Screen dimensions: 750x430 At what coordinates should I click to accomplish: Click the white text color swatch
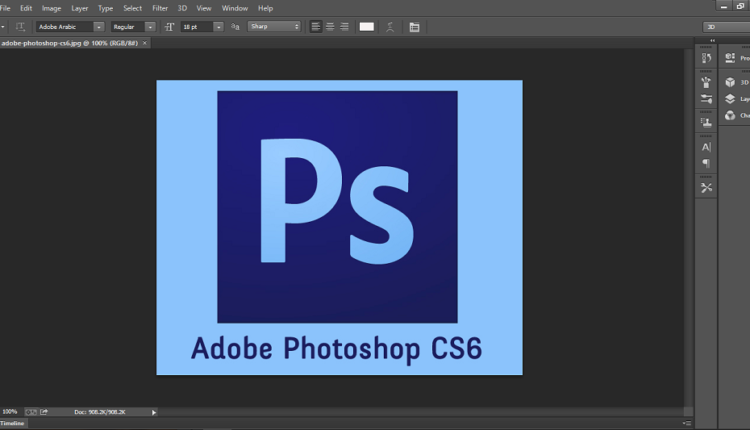[367, 27]
